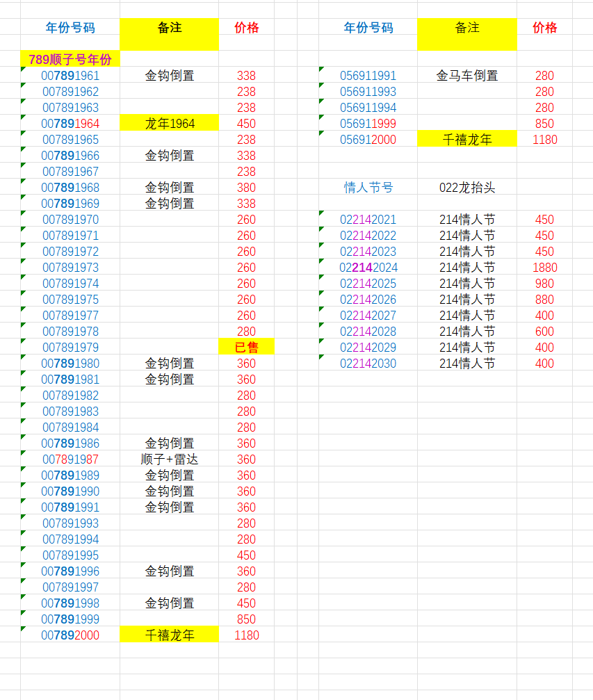Click 金钩倒置 note beside 007891961
593x700 pixels.
pos(169,76)
